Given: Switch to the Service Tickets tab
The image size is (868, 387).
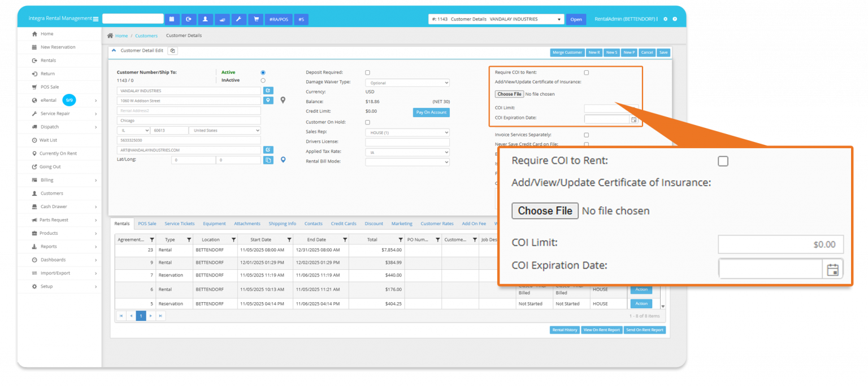Looking at the screenshot, I should point(179,223).
